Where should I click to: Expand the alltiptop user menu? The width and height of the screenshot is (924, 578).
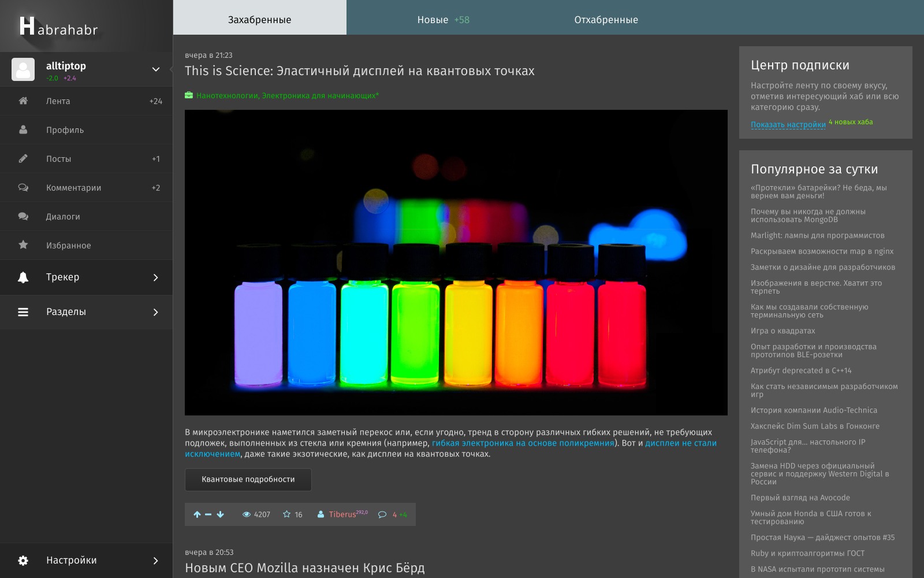[x=156, y=69]
